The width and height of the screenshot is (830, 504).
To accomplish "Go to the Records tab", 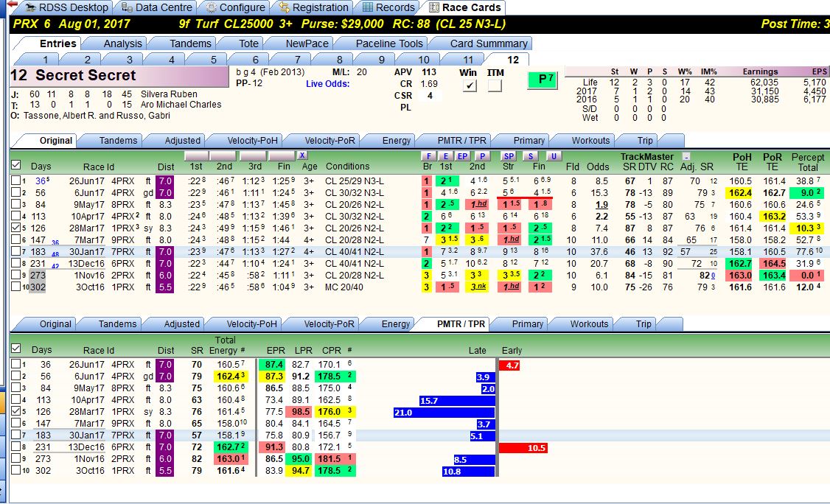I will pos(388,7).
